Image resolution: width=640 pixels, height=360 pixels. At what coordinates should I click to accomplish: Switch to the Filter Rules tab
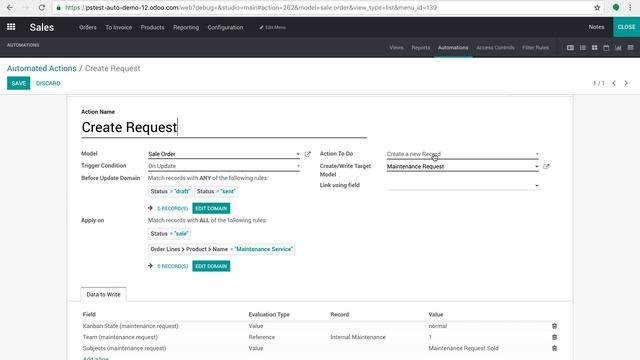tap(536, 48)
